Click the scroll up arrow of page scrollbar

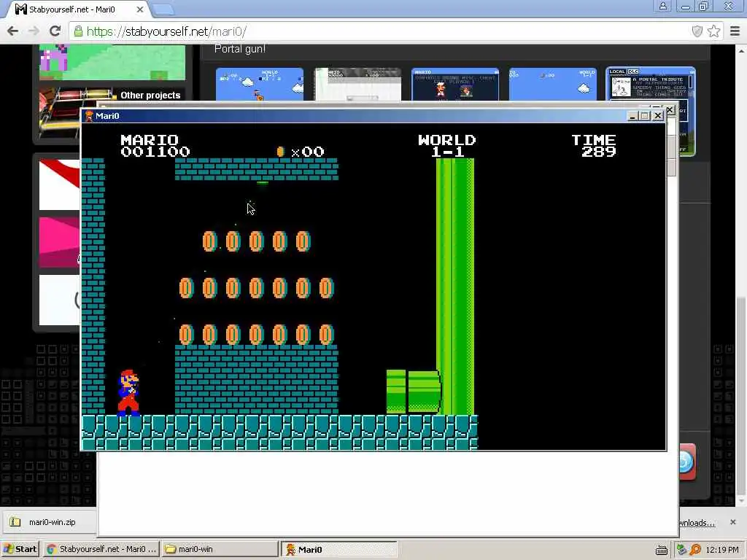(741, 50)
